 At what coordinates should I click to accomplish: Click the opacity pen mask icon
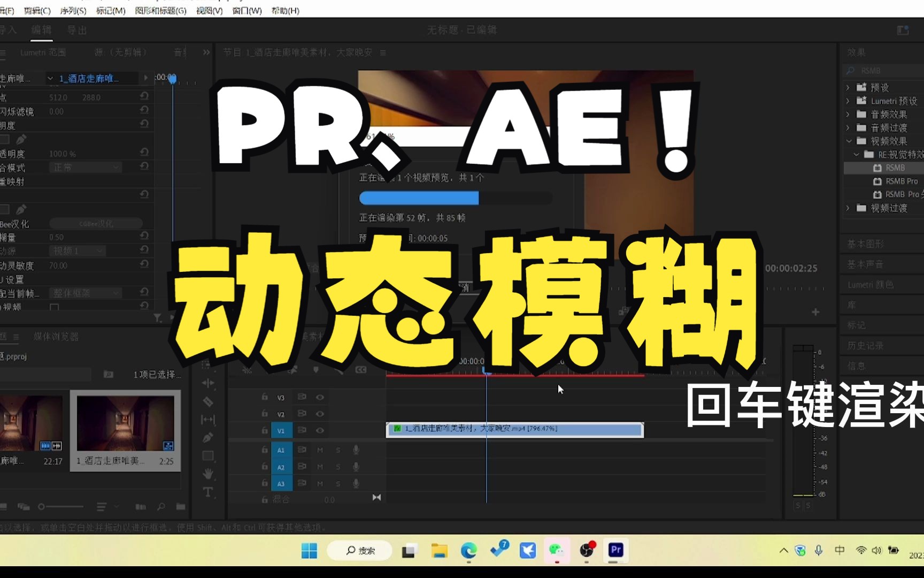pos(21,140)
